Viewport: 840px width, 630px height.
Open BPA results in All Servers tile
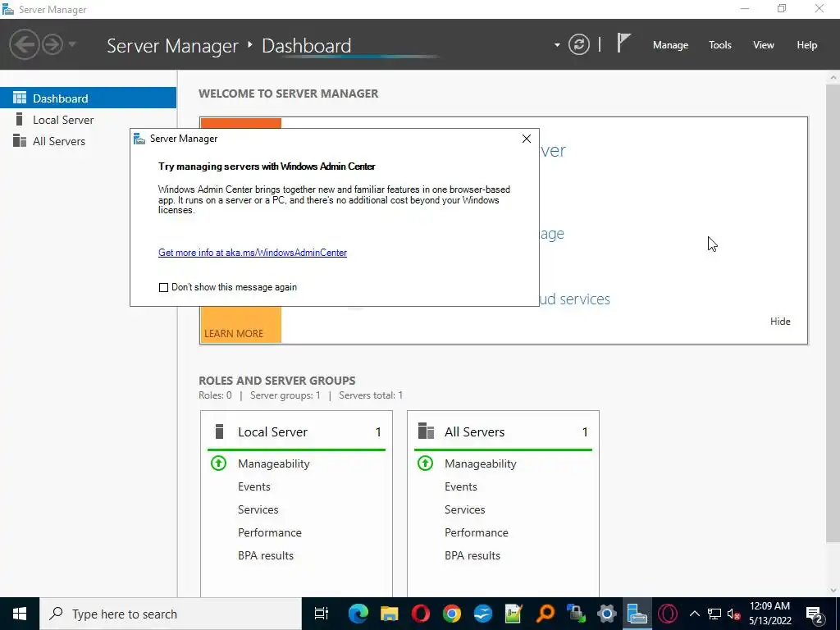[x=472, y=555]
